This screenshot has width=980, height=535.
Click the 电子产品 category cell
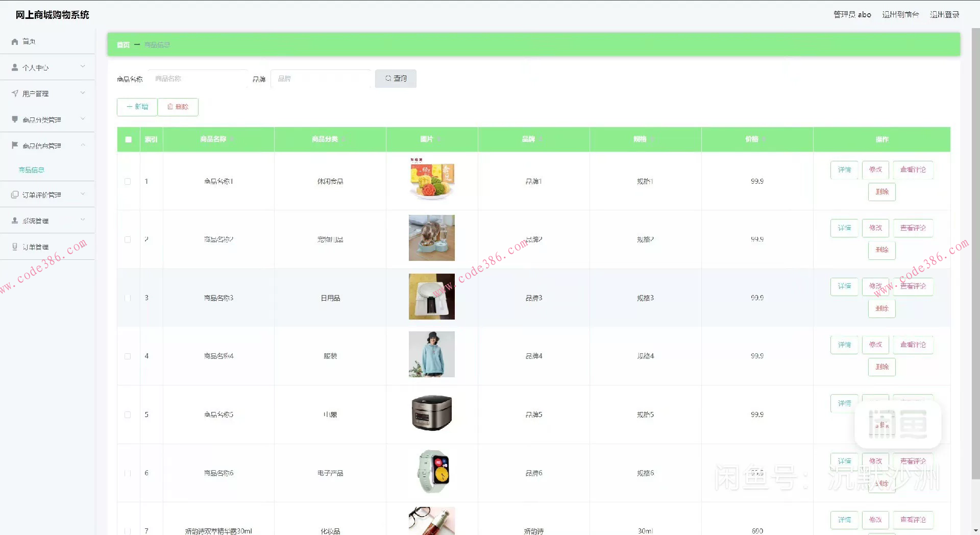coord(330,473)
